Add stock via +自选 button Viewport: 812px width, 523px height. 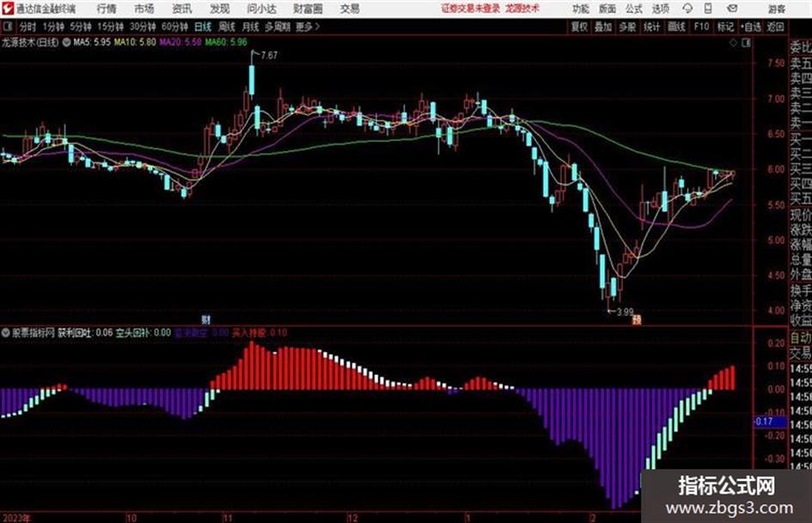(x=751, y=27)
